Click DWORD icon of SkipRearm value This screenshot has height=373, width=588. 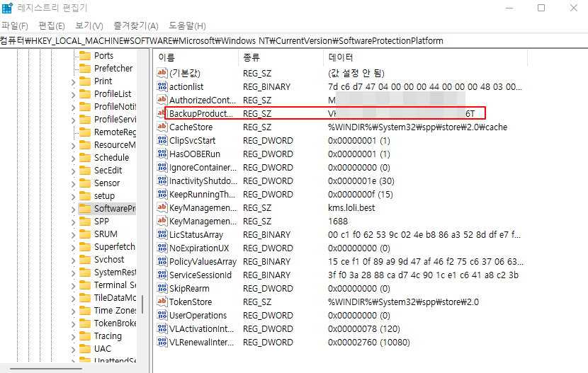tap(162, 288)
